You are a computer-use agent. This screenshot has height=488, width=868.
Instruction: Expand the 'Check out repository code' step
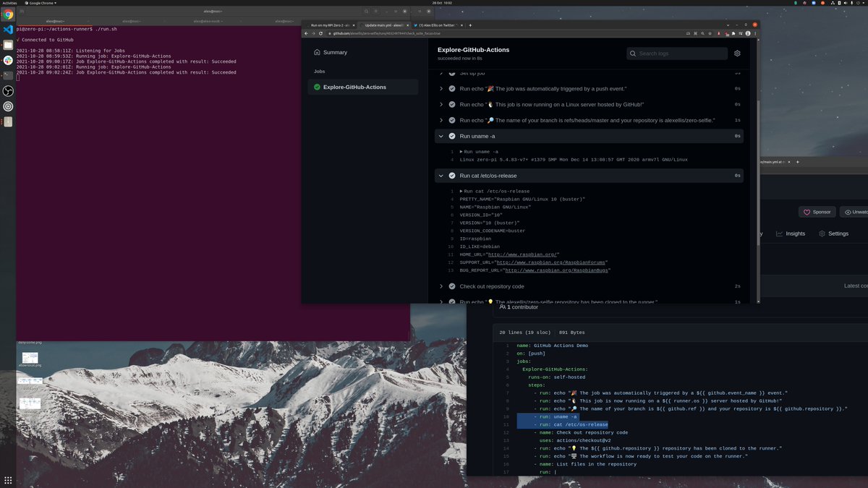click(589, 286)
